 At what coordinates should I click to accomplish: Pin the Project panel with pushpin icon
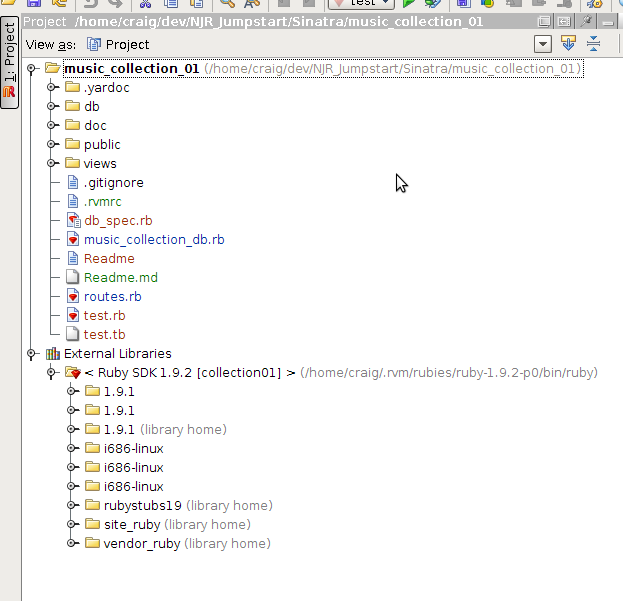(586, 21)
